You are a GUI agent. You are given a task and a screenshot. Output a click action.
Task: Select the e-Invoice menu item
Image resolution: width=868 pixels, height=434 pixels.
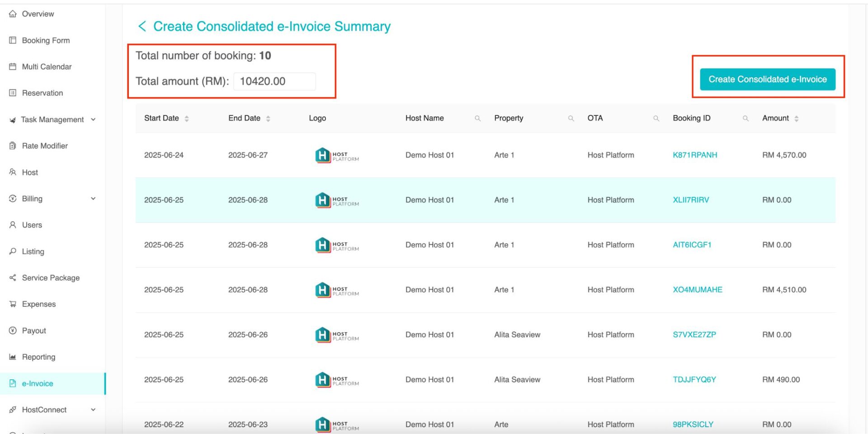53,383
